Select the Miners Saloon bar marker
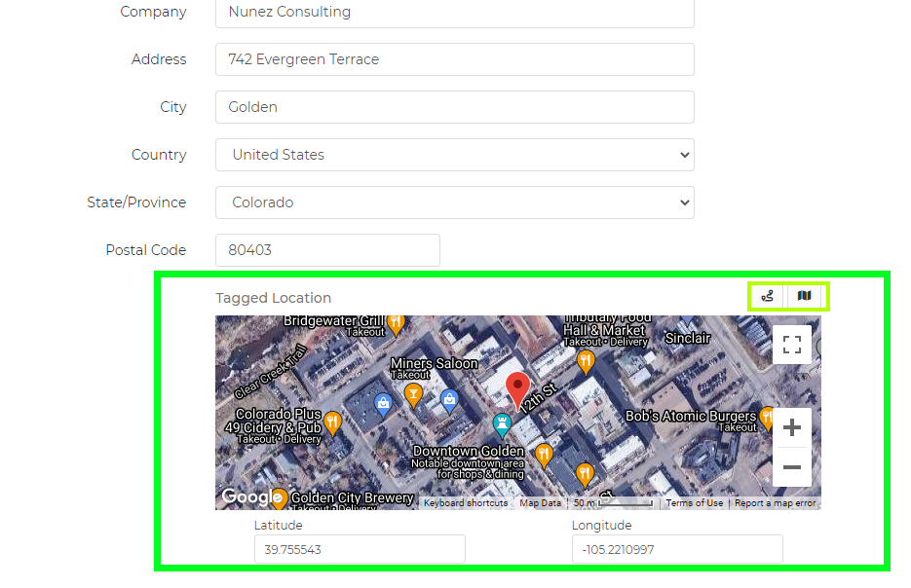Viewport: 911px width, 588px height. tap(413, 395)
